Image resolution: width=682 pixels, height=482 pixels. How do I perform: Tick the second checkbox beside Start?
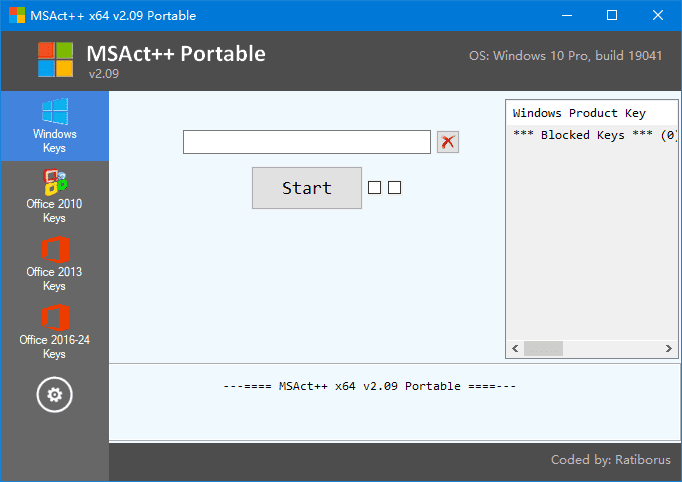394,188
